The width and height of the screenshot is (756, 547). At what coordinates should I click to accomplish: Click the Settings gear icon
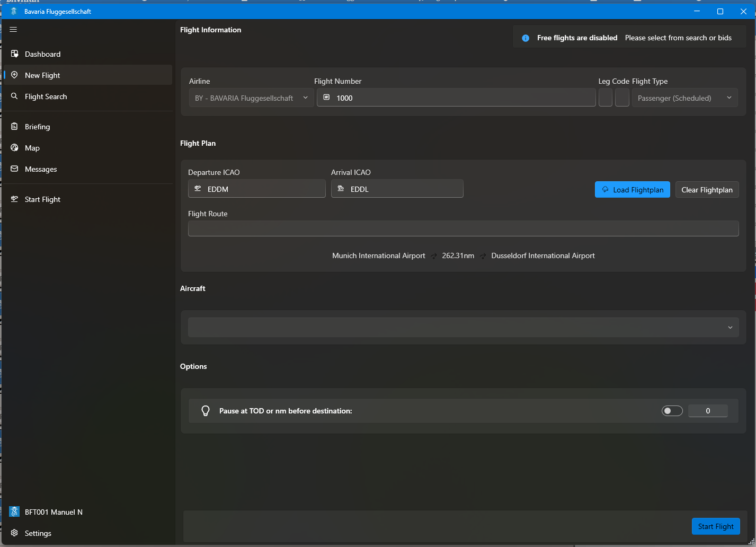click(14, 533)
